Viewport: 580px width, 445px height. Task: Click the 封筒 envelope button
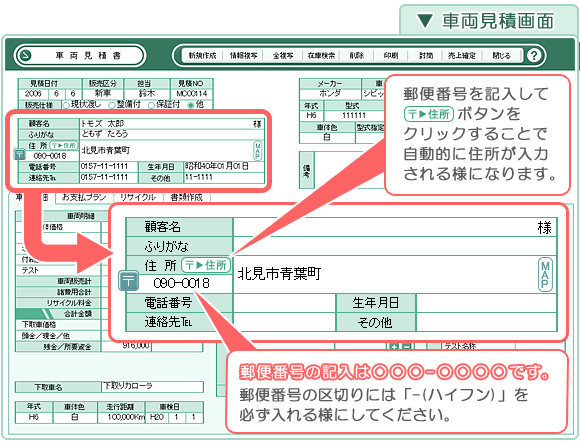click(426, 55)
